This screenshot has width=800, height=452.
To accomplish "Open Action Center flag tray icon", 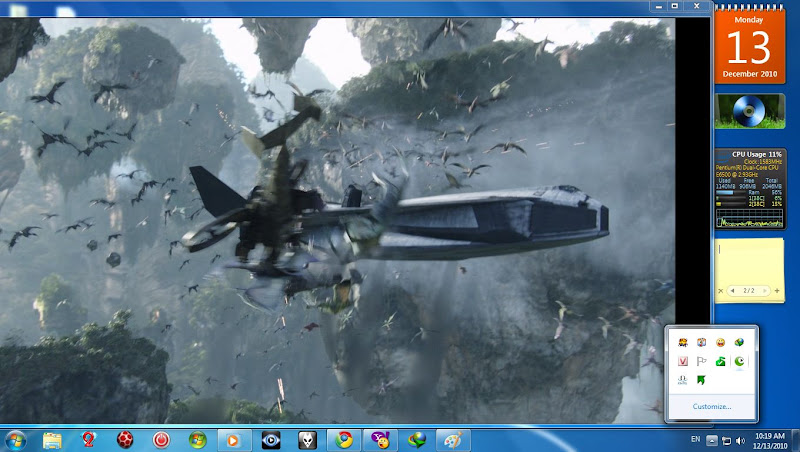I will (702, 361).
